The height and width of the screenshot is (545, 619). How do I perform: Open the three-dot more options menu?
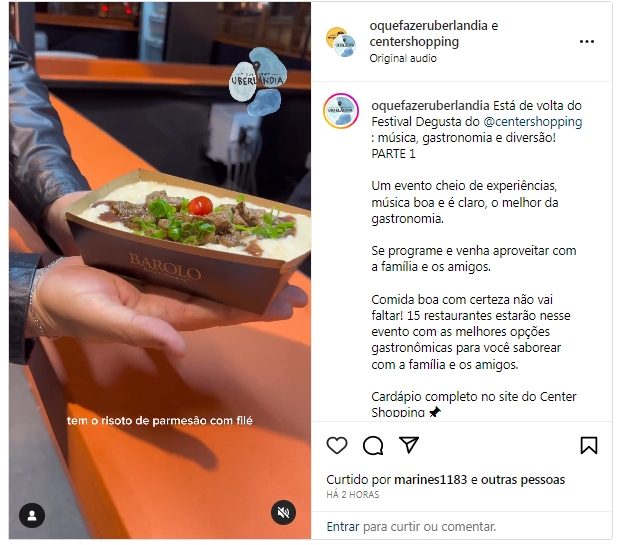(x=587, y=41)
